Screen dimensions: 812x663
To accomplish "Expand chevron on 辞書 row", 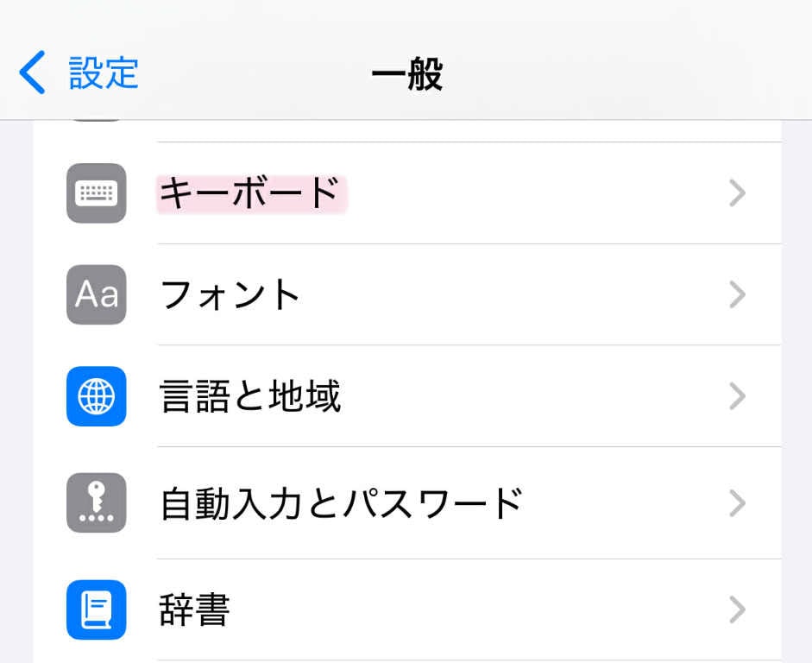I will coord(736,609).
